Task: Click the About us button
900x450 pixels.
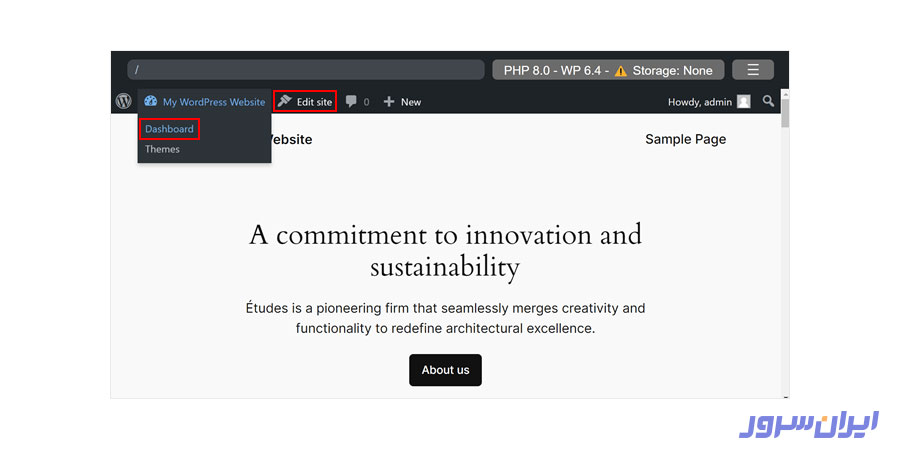Action: (x=445, y=370)
